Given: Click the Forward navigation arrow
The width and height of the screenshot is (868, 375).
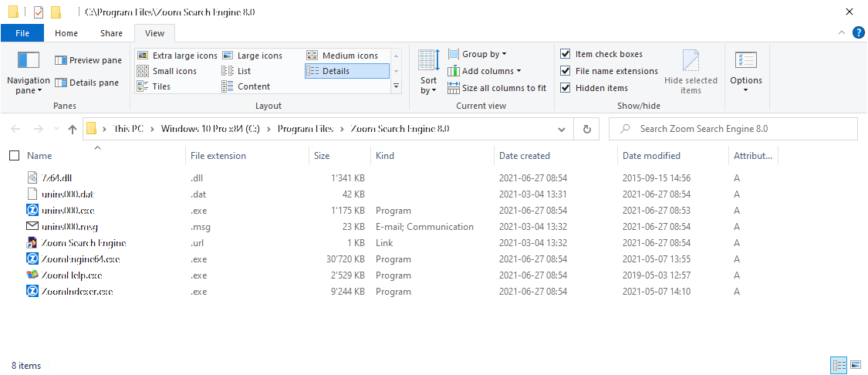Looking at the screenshot, I should pyautogui.click(x=39, y=129).
